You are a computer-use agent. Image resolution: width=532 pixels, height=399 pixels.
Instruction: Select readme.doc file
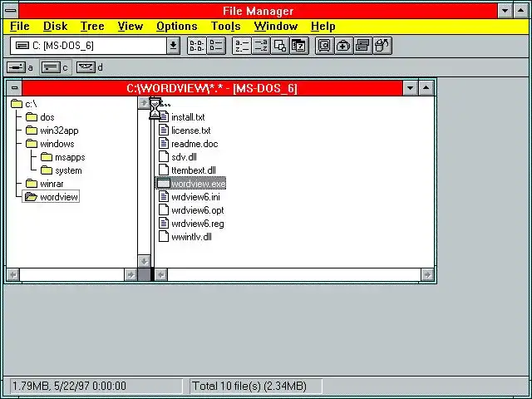(189, 144)
